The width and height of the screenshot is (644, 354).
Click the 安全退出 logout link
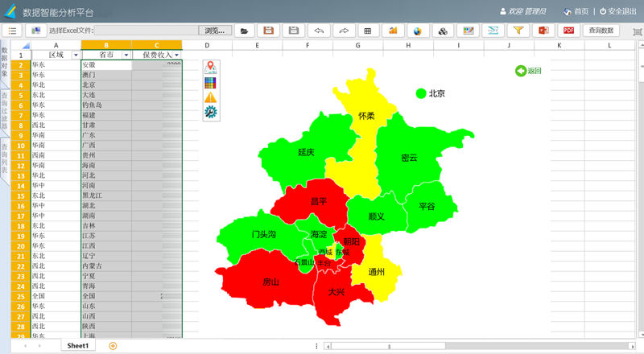[618, 11]
